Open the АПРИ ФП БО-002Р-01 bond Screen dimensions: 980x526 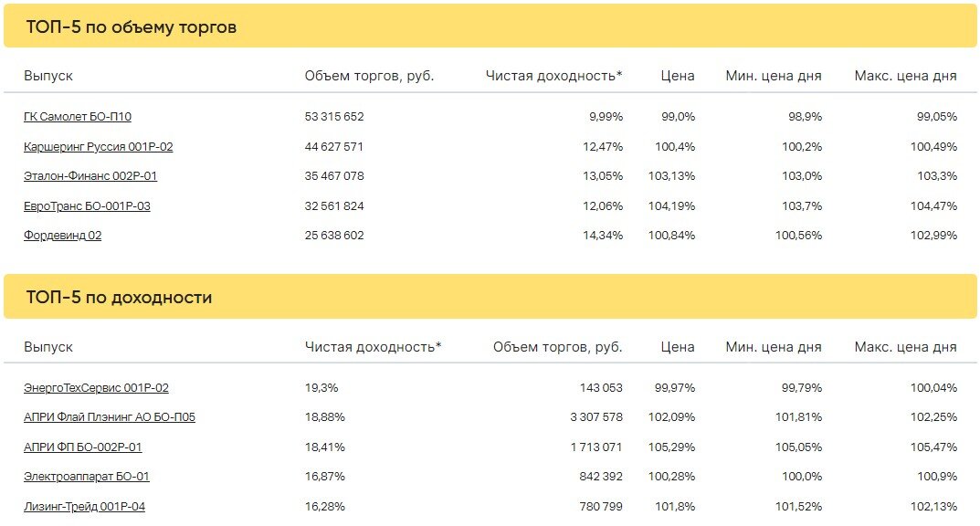click(82, 447)
